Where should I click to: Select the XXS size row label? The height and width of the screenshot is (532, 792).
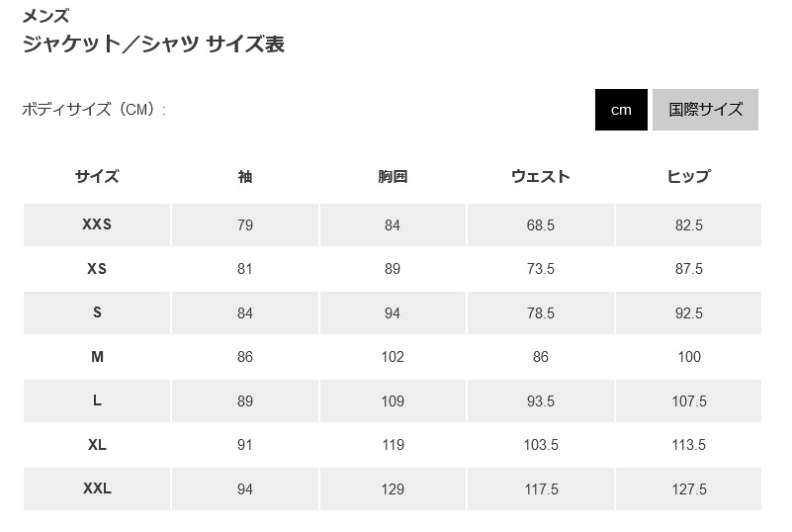tap(97, 224)
